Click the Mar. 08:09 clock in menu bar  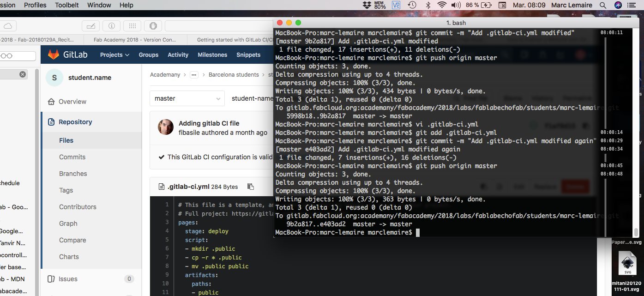pyautogui.click(x=529, y=5)
